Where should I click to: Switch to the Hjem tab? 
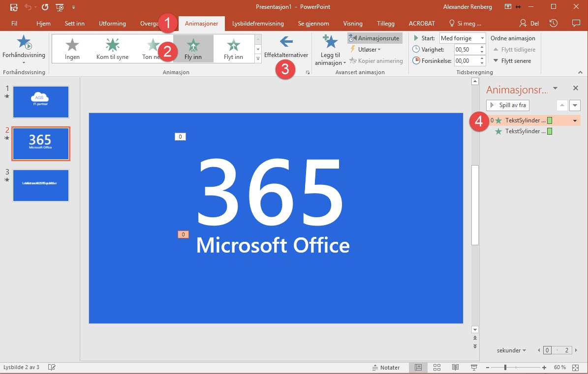[43, 23]
